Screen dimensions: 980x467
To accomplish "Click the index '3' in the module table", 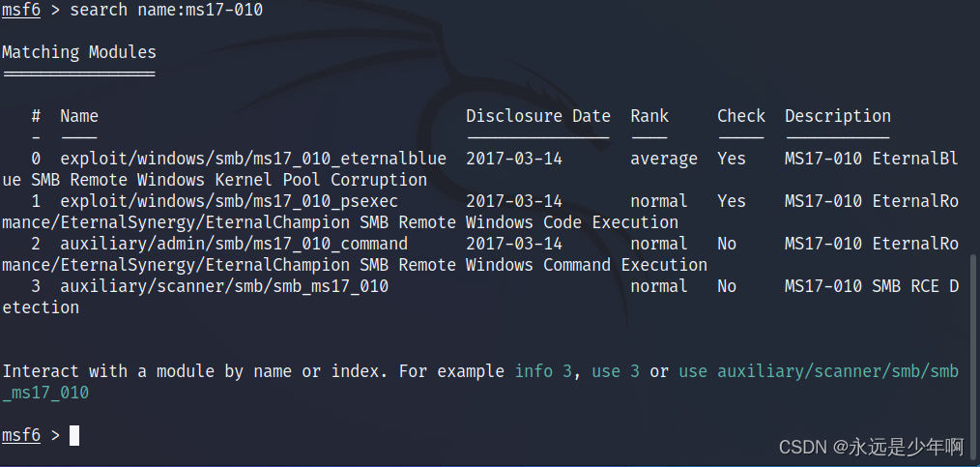I will click(37, 286).
